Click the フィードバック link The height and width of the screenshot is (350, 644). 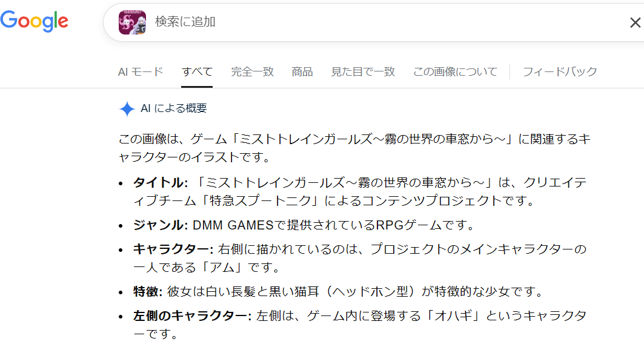(x=560, y=71)
